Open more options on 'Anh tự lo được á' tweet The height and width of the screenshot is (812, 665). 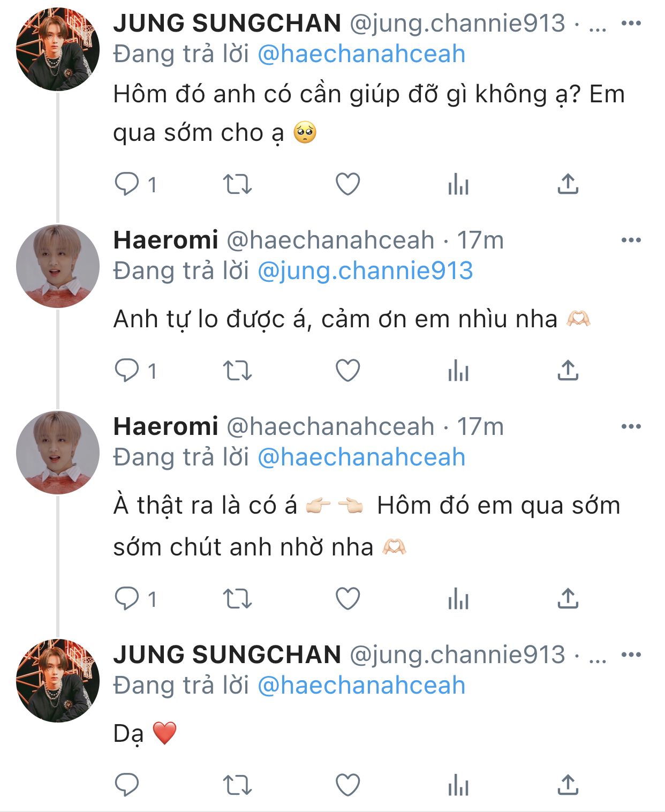(x=631, y=240)
